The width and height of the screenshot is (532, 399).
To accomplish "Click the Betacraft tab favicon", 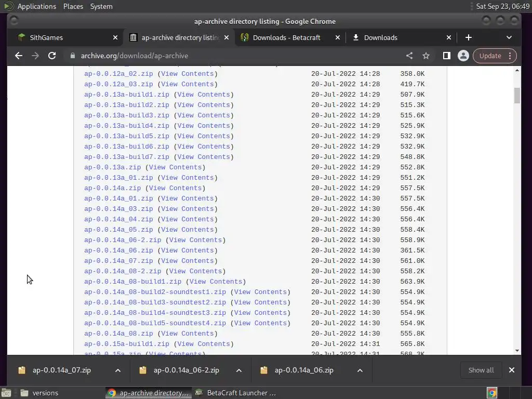I will click(x=245, y=37).
